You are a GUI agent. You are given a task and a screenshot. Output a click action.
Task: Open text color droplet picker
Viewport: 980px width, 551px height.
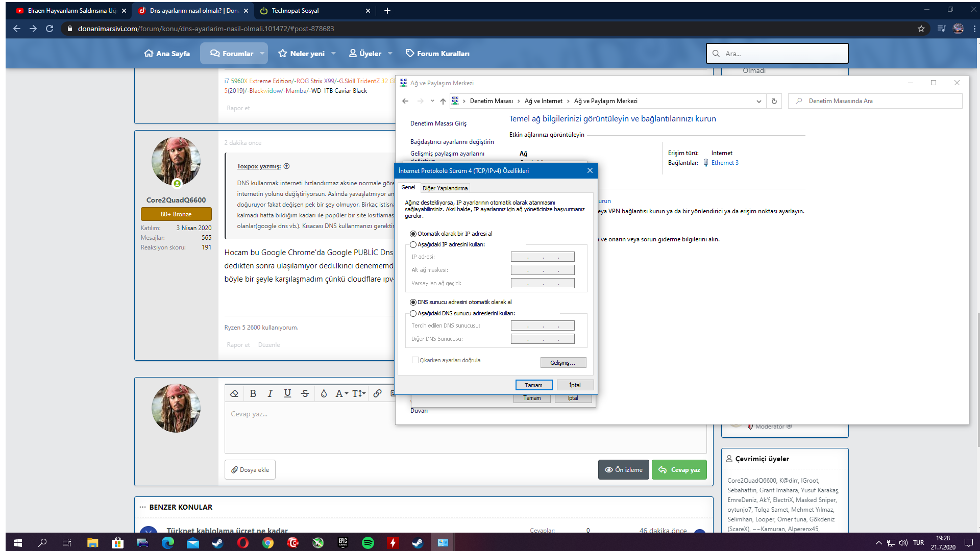324,393
